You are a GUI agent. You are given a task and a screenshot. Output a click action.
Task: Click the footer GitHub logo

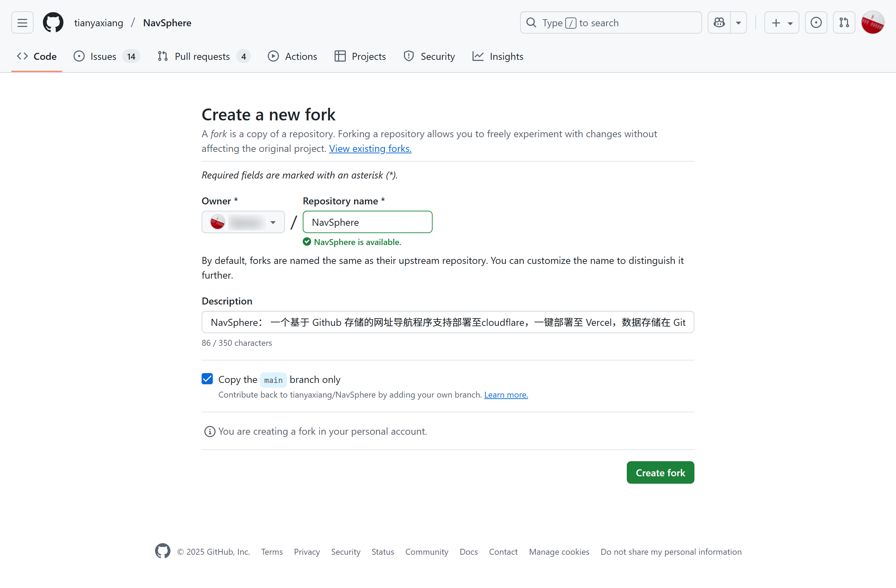coord(163,551)
